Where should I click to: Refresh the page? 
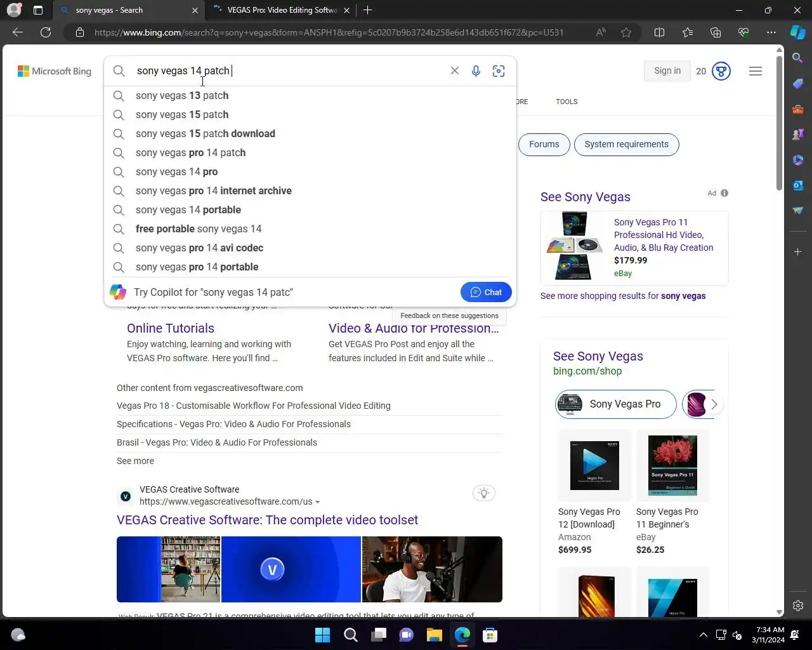coord(46,32)
